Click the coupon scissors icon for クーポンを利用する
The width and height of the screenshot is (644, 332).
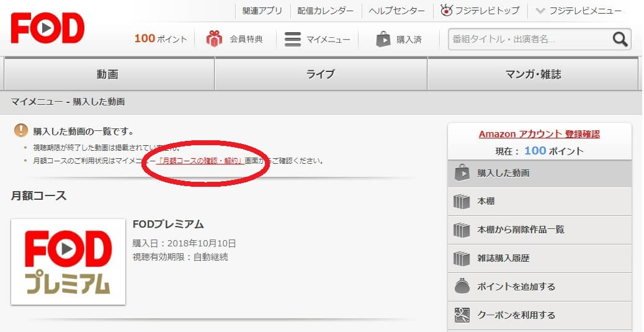point(462,315)
